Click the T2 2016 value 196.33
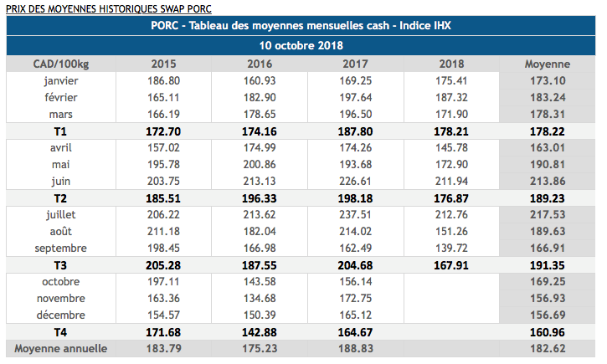The width and height of the screenshot is (607, 364). [x=260, y=198]
